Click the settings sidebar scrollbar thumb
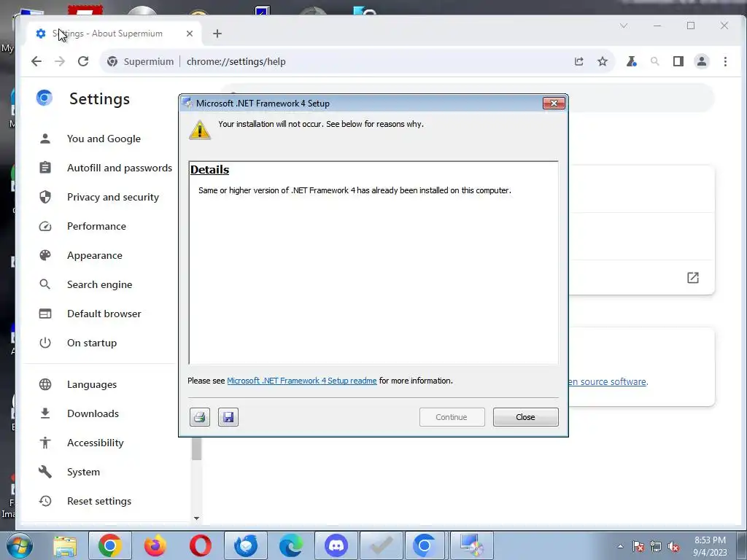This screenshot has height=560, width=747. point(196,448)
